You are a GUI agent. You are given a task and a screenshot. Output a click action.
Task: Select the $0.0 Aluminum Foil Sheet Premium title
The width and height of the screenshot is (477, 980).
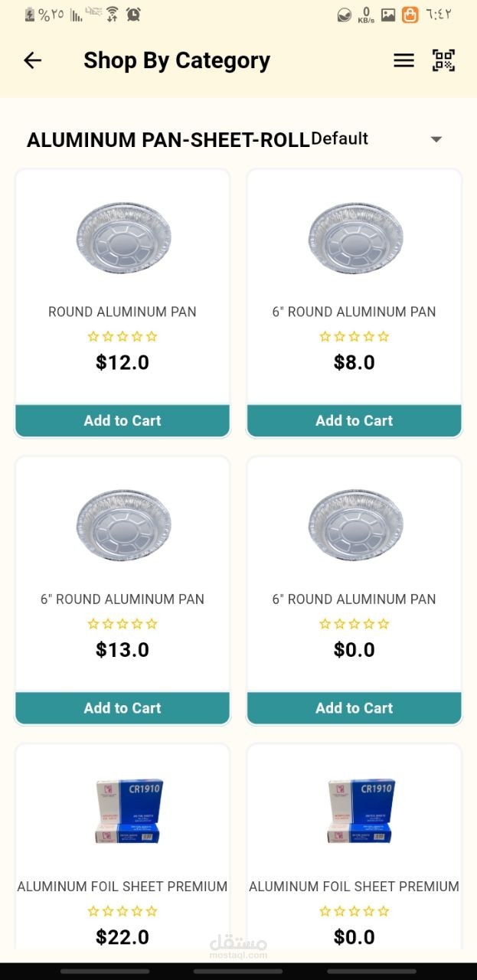point(354,887)
